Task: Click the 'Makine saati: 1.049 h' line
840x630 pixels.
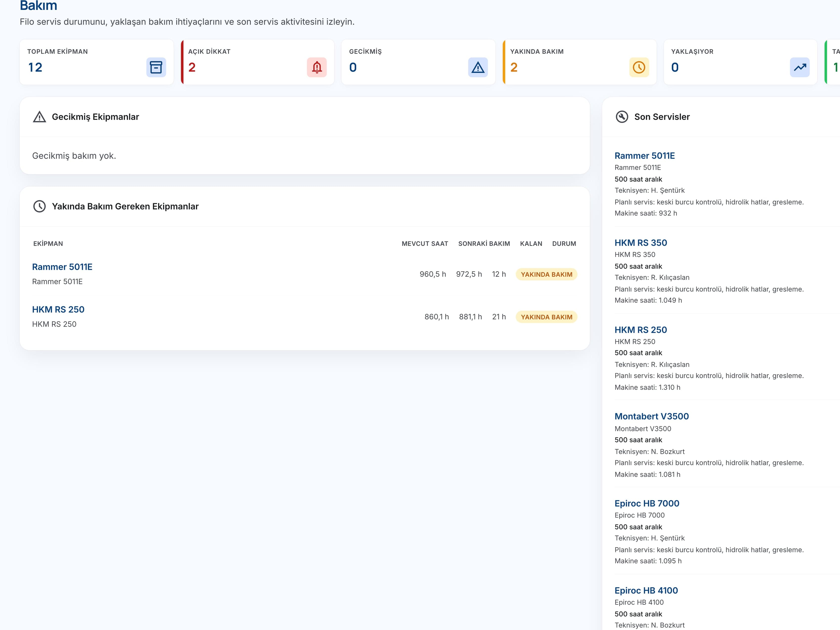Action: coord(648,300)
